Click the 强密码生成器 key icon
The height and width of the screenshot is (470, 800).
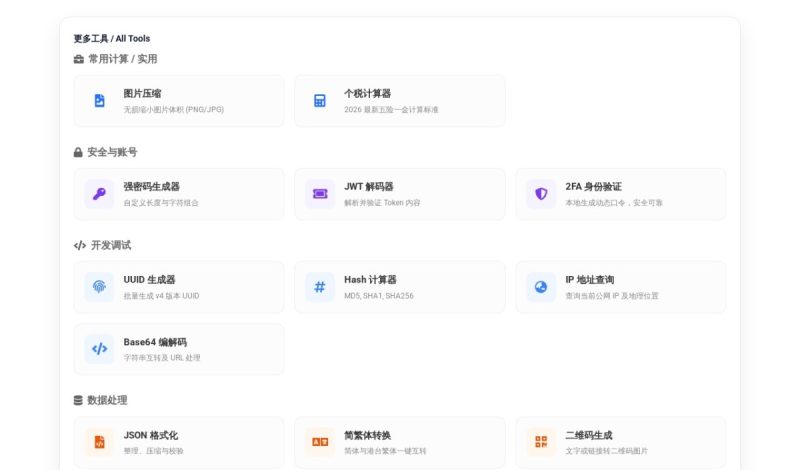[99, 194]
